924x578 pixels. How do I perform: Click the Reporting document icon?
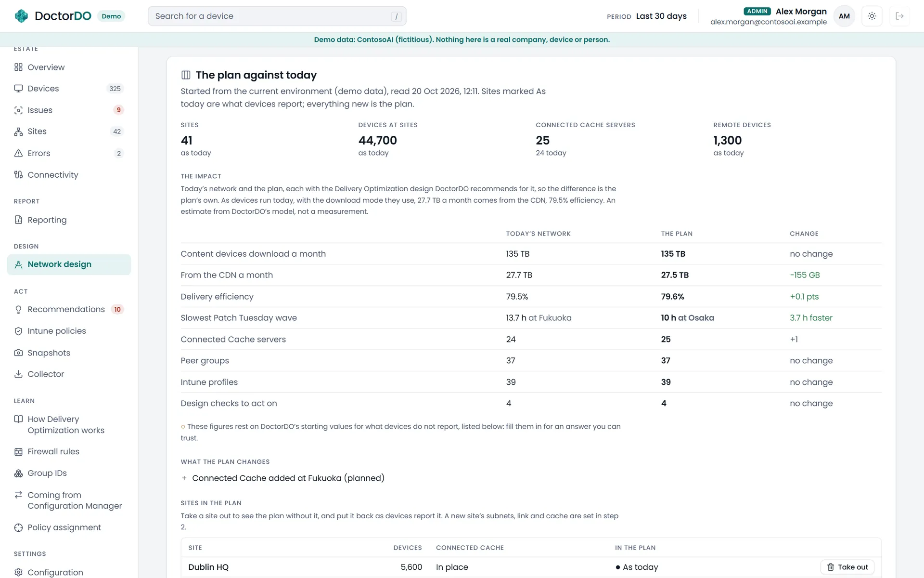click(x=18, y=220)
